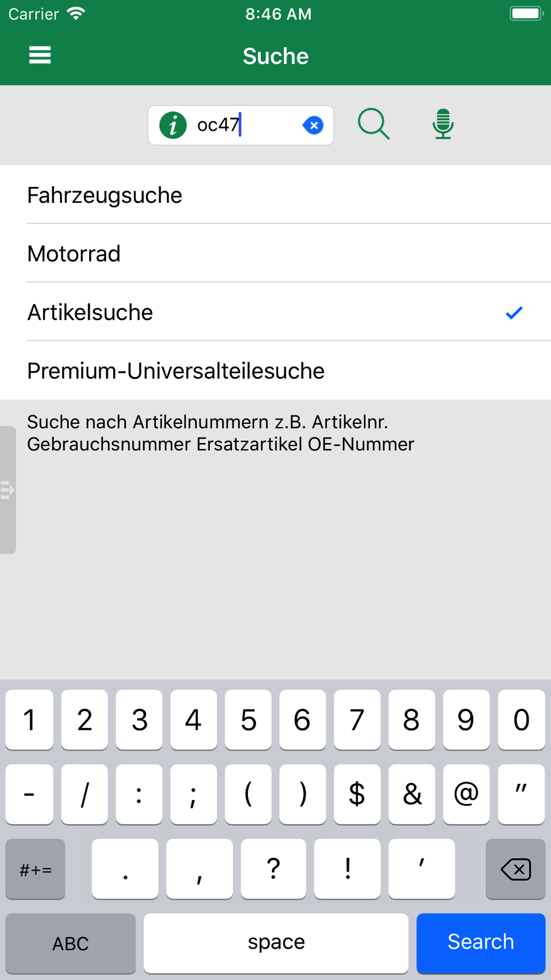Tap the number 5 key
The width and height of the screenshot is (551, 980).
(248, 720)
